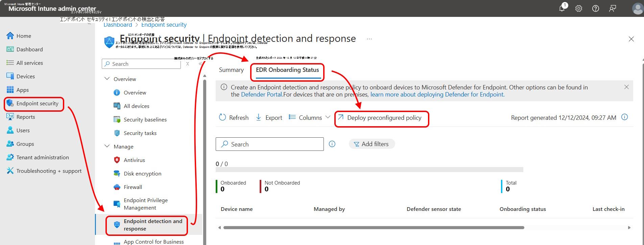Viewport: 644px width, 245px height.
Task: Open Dashboard in left navigation
Action: click(x=25, y=49)
